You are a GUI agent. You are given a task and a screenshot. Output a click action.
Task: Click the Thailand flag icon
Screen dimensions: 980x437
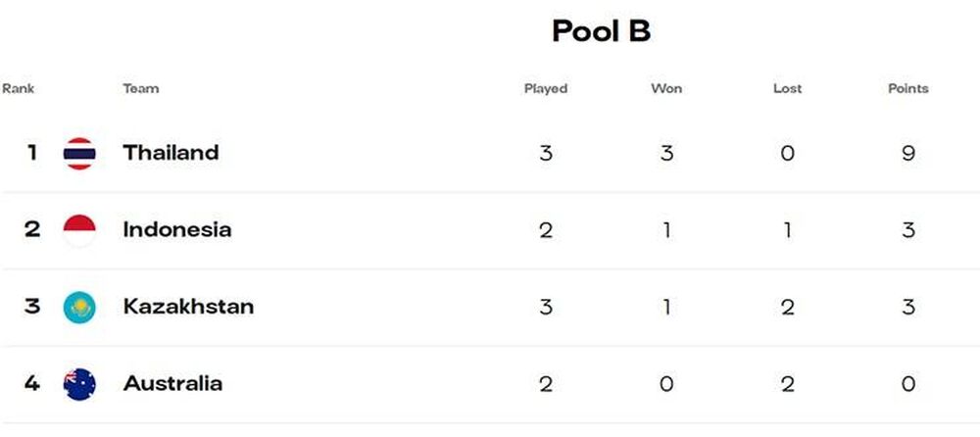coord(79,153)
